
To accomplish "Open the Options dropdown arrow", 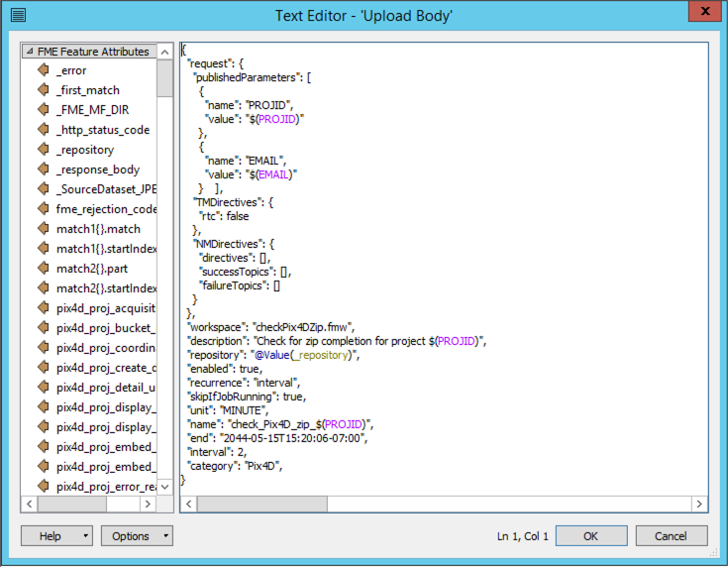I will point(165,536).
